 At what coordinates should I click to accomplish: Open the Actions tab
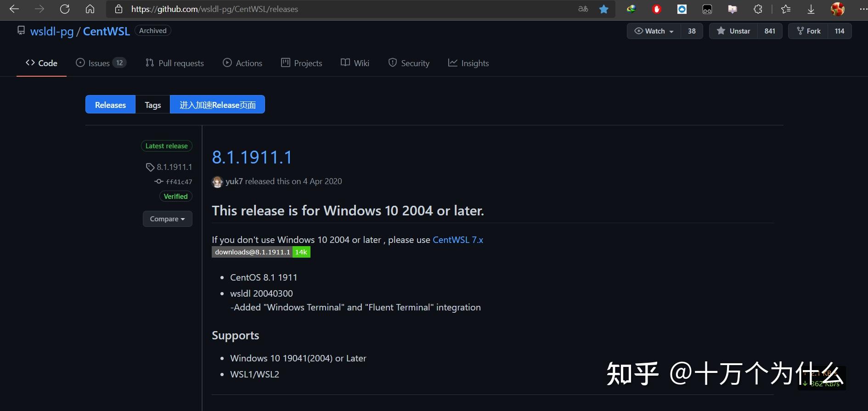pyautogui.click(x=242, y=63)
